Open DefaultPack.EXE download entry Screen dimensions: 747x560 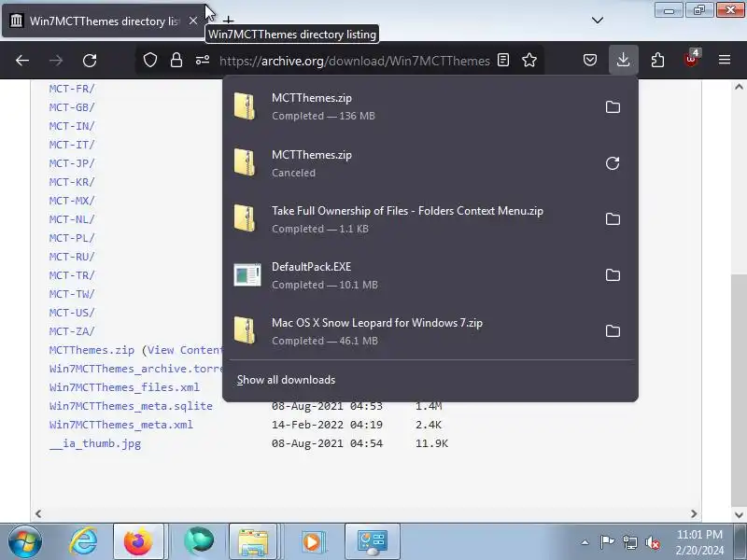pyautogui.click(x=412, y=275)
